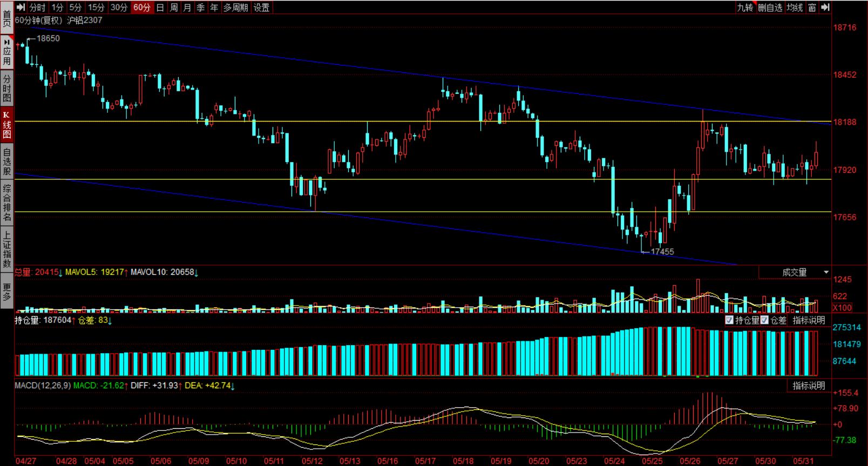Switch to the 日 daily chart tab
This screenshot has width=868, height=466.
pos(160,8)
